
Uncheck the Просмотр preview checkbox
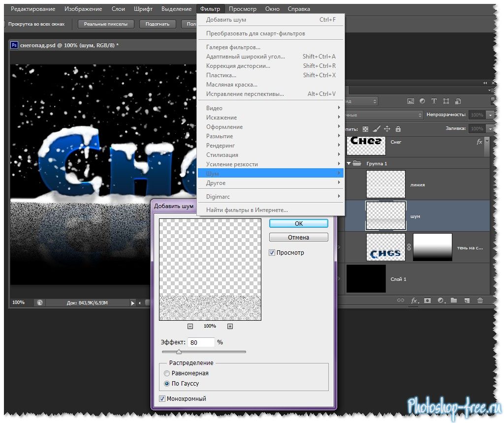point(272,253)
